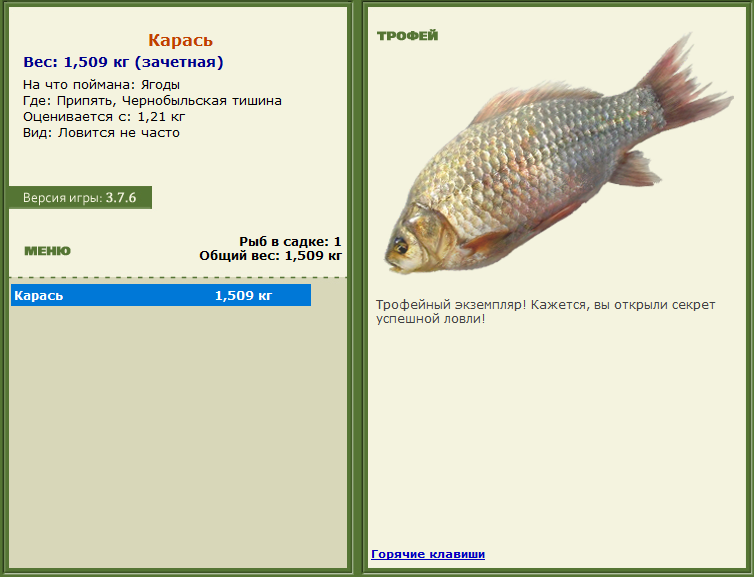
Task: Open the МЕНЮ button
Action: click(47, 251)
